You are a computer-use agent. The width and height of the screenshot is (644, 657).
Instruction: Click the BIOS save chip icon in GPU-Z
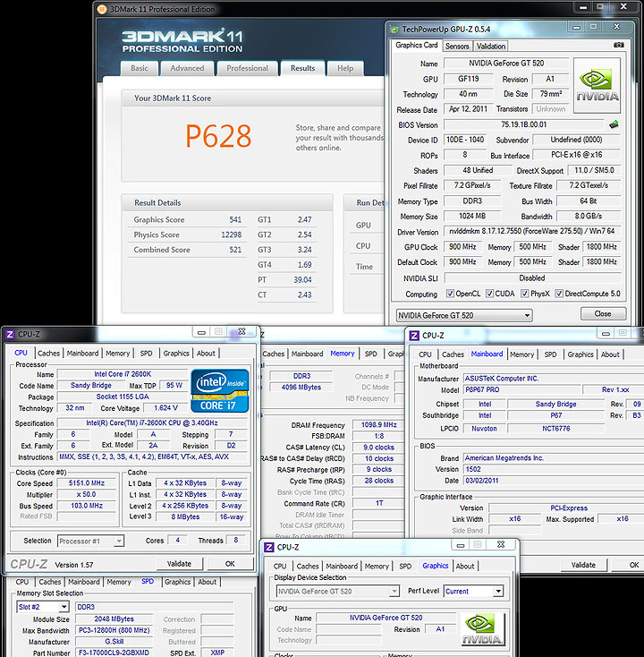(614, 124)
